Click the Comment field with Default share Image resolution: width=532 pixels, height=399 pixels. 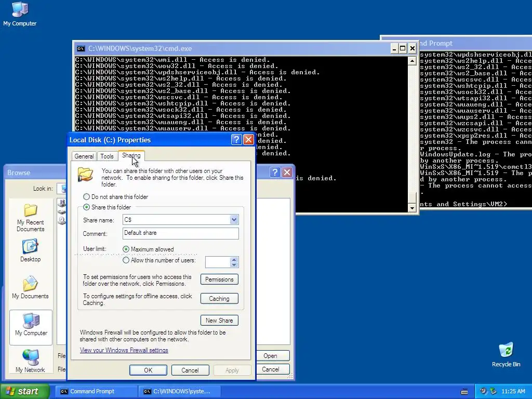pyautogui.click(x=180, y=233)
